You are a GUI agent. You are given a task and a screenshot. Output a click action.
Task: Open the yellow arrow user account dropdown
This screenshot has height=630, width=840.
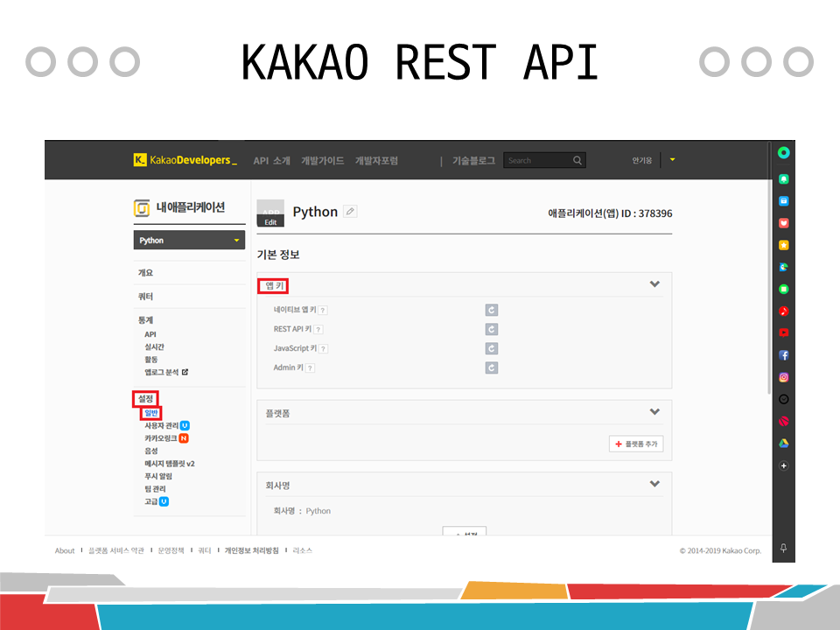click(672, 159)
